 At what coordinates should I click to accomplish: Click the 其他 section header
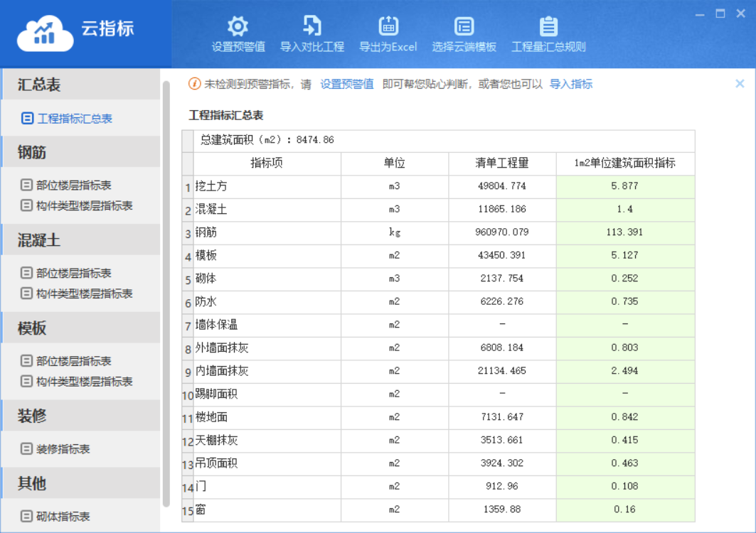coord(81,483)
